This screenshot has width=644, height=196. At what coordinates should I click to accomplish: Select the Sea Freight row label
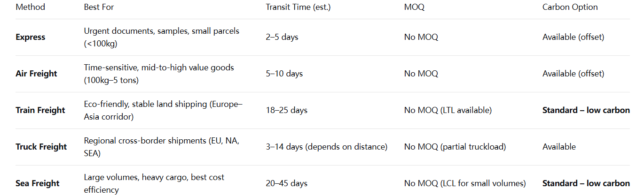click(38, 183)
